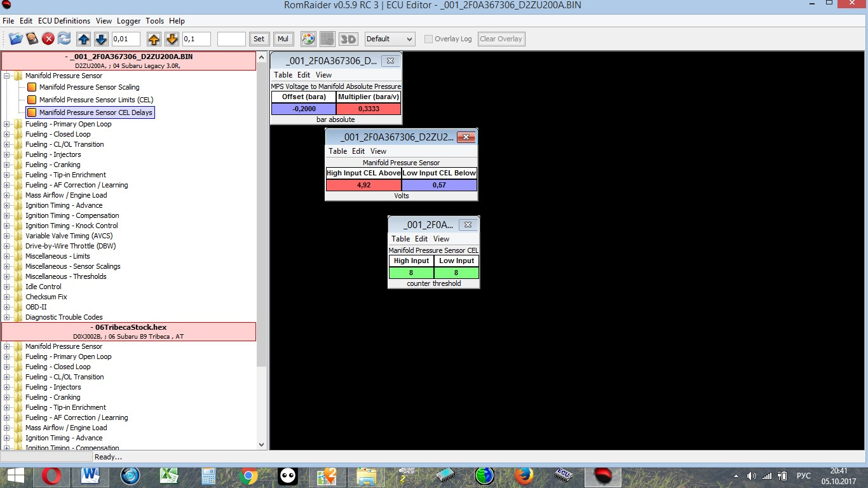Select the -0,2000 Offset cell

[304, 109]
